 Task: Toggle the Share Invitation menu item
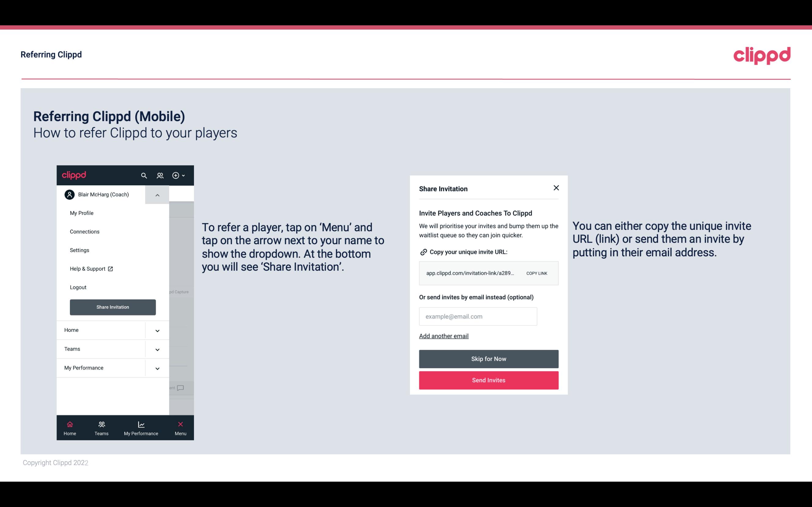pyautogui.click(x=112, y=307)
